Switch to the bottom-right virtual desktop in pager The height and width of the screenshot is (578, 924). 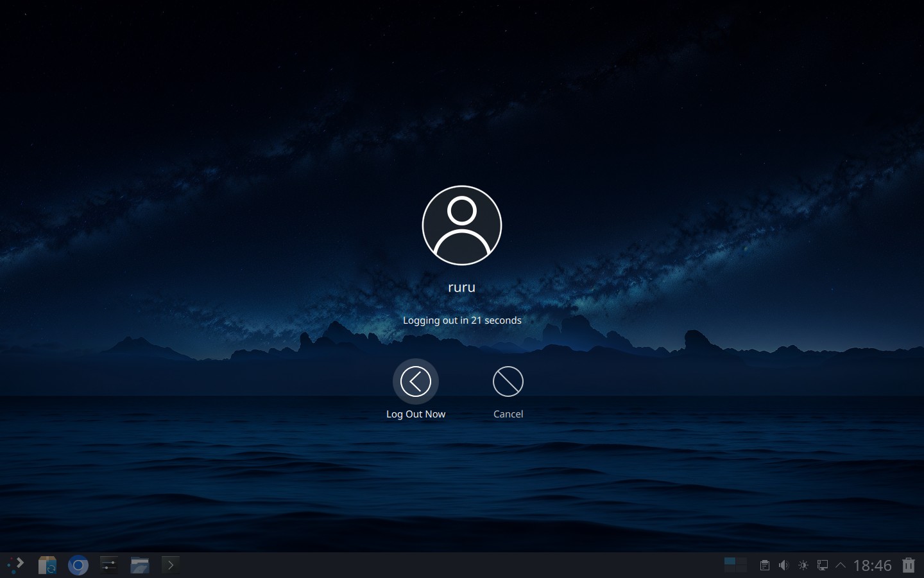741,569
